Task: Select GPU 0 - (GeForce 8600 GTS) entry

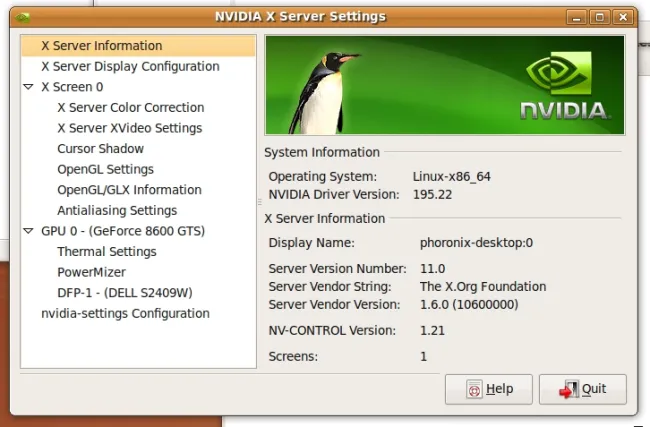Action: [x=123, y=231]
